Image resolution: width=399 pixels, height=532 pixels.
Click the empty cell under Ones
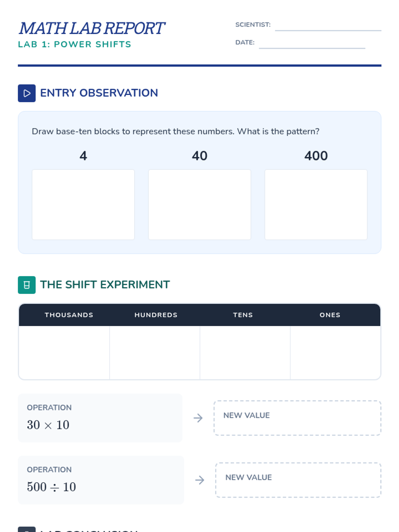[335, 352]
